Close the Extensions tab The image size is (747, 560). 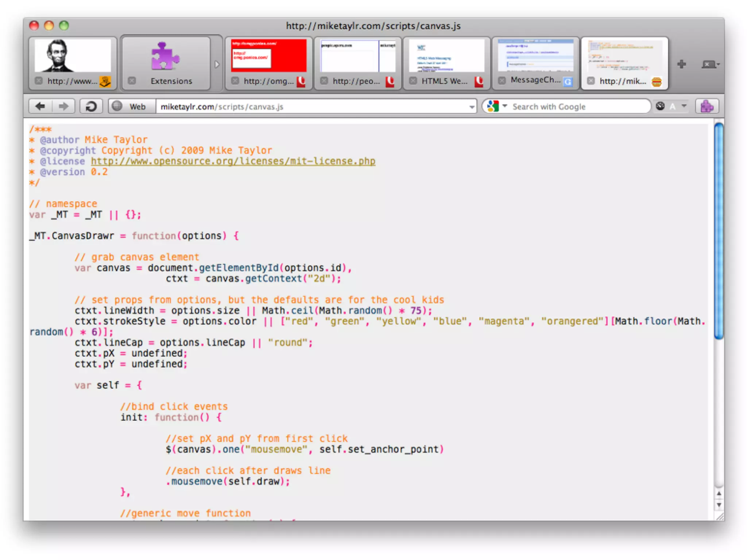(x=132, y=81)
